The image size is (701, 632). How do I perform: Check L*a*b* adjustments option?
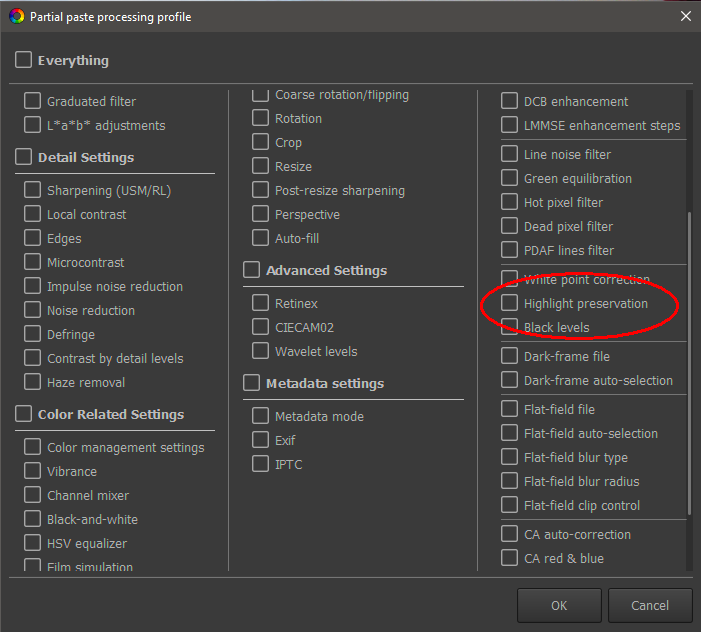point(32,125)
